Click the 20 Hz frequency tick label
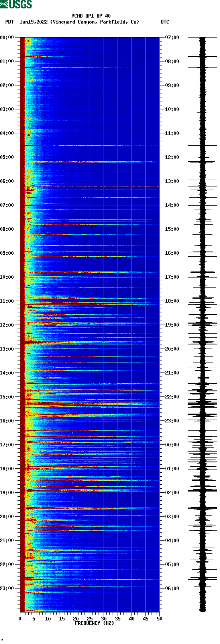The image size is (220, 644). (76, 619)
